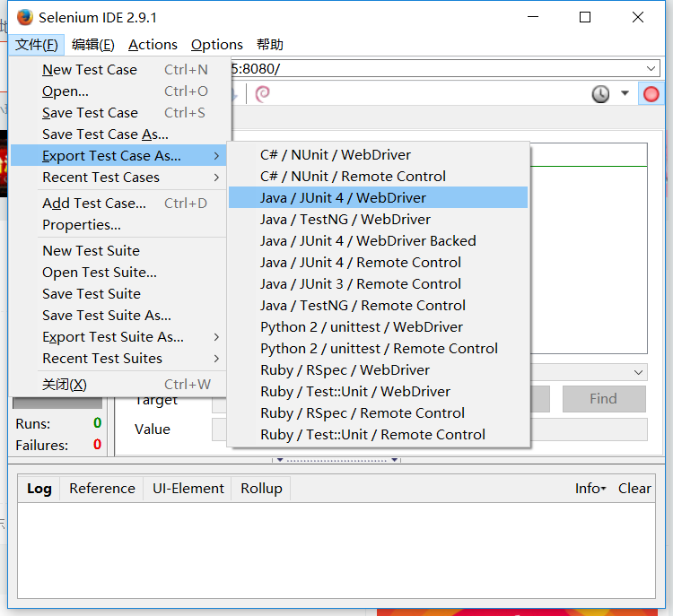
Task: Click the Find button
Action: tap(604, 398)
